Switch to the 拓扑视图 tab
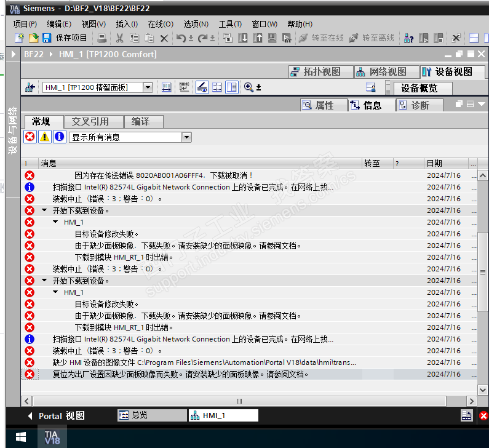Image resolution: width=489 pixels, height=448 pixels. [321, 72]
